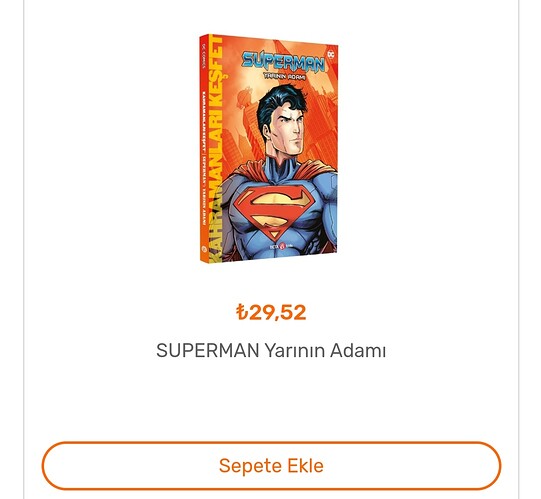This screenshot has width=541, height=499.
Task: Click the small round icon at spine bottom
Action: [204, 248]
